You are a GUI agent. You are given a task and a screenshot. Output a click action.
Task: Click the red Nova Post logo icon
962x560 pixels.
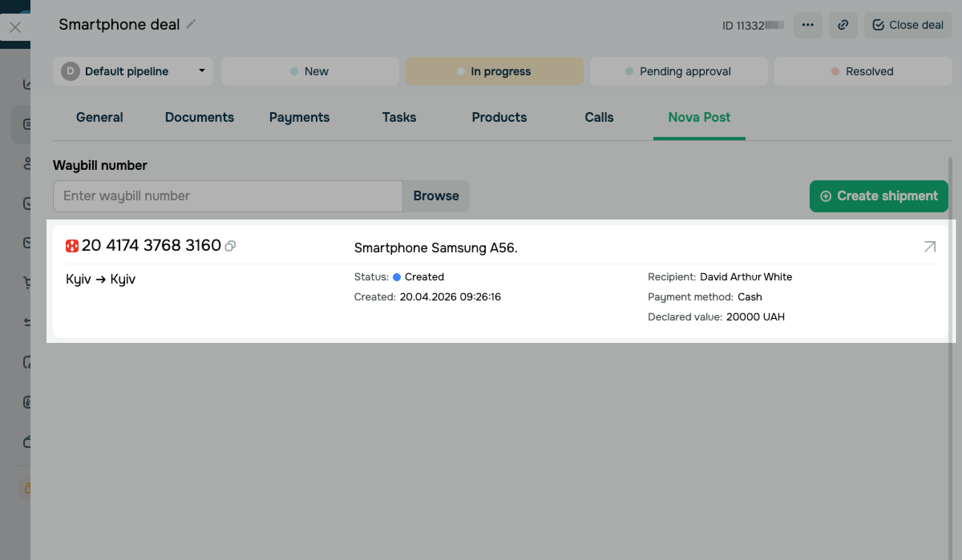(72, 246)
